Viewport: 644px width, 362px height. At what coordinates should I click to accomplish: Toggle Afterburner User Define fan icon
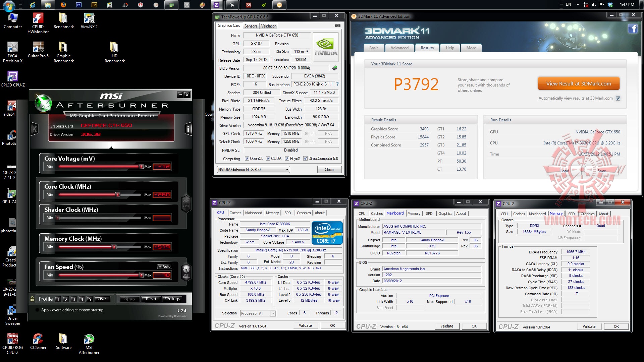[186, 271]
